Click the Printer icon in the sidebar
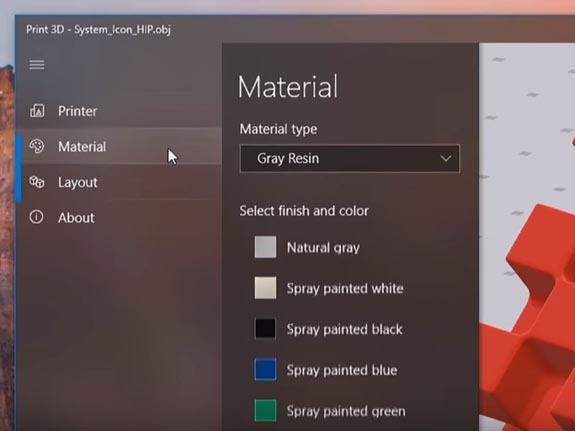The image size is (575, 431). [x=37, y=110]
